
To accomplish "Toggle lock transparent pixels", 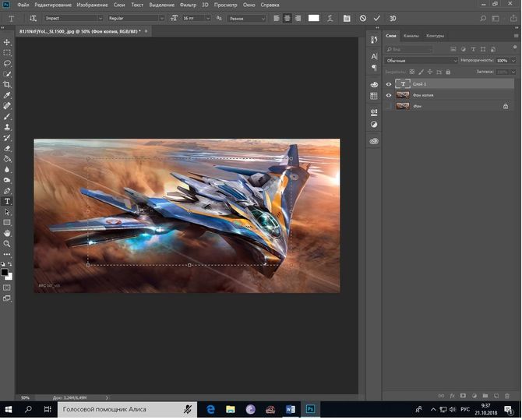I will 412,72.
